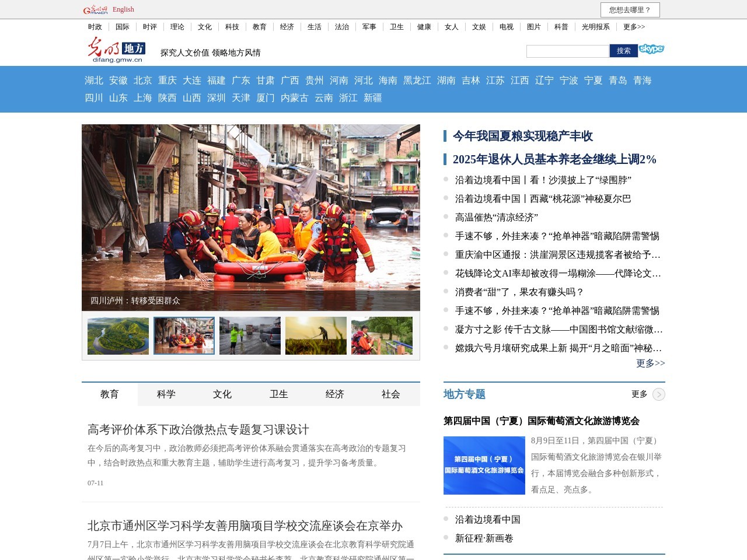Switch to the 科学 tab

(x=166, y=394)
